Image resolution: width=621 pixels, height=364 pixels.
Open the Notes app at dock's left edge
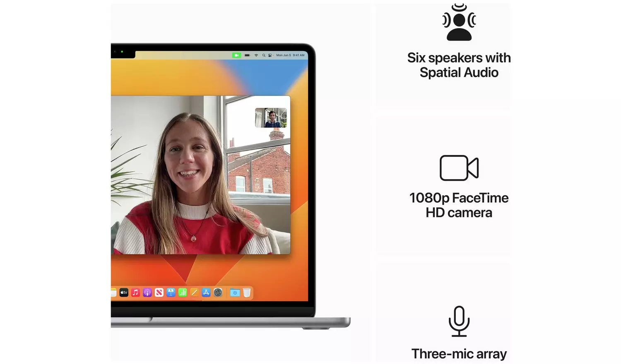[113, 293]
